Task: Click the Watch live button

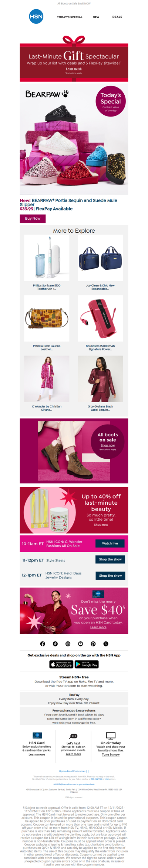Action: [x=110, y=543]
